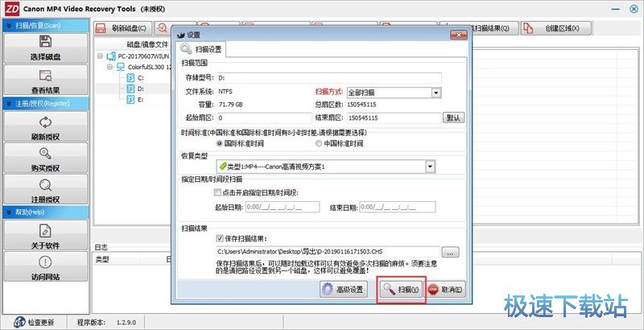Open the 恢复类型 dropdown
Image resolution: width=644 pixels, height=330 pixels.
tap(430, 167)
